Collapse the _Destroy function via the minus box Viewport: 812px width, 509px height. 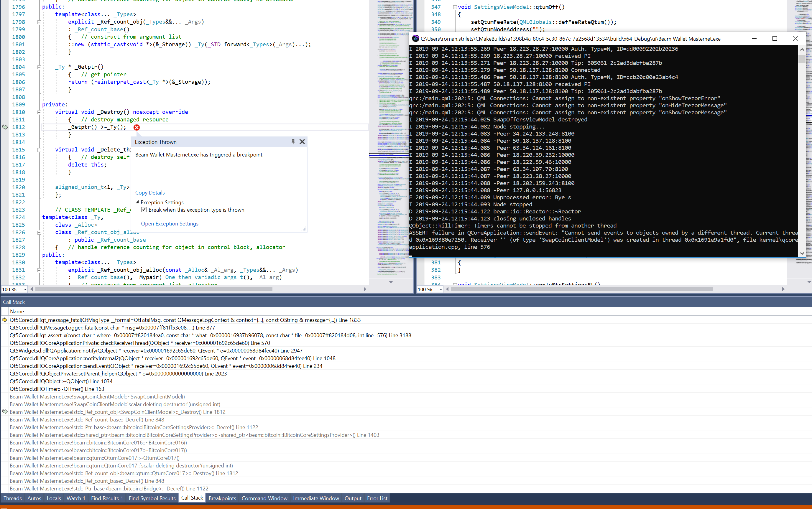click(x=39, y=112)
